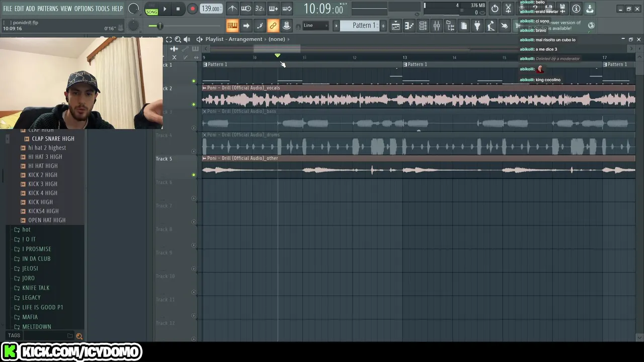Click the undo history circular arrow icon
644x362 pixels.
coord(495,9)
